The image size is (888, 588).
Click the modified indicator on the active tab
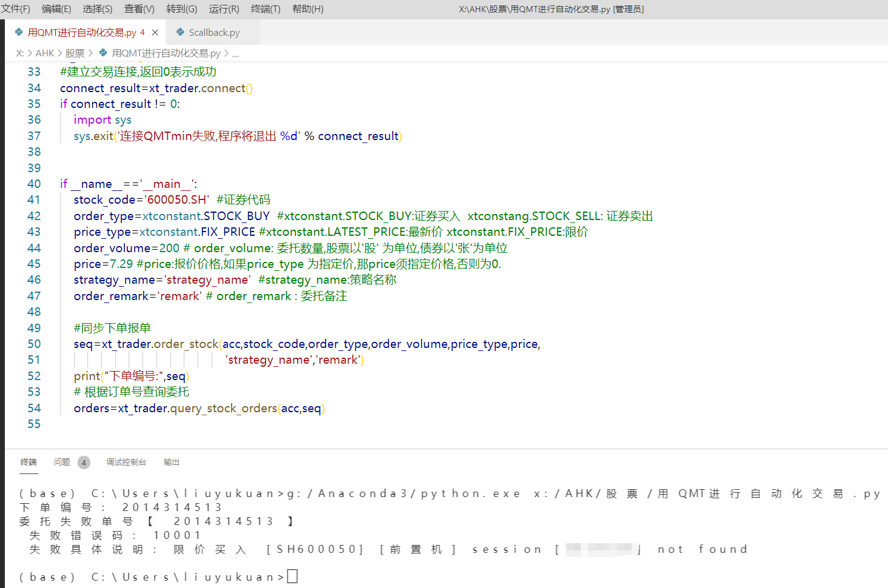(x=142, y=32)
